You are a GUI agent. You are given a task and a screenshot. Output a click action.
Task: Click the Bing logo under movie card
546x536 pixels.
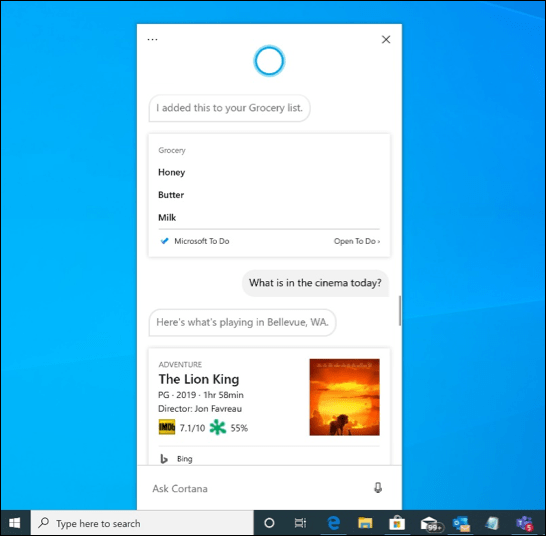click(164, 459)
